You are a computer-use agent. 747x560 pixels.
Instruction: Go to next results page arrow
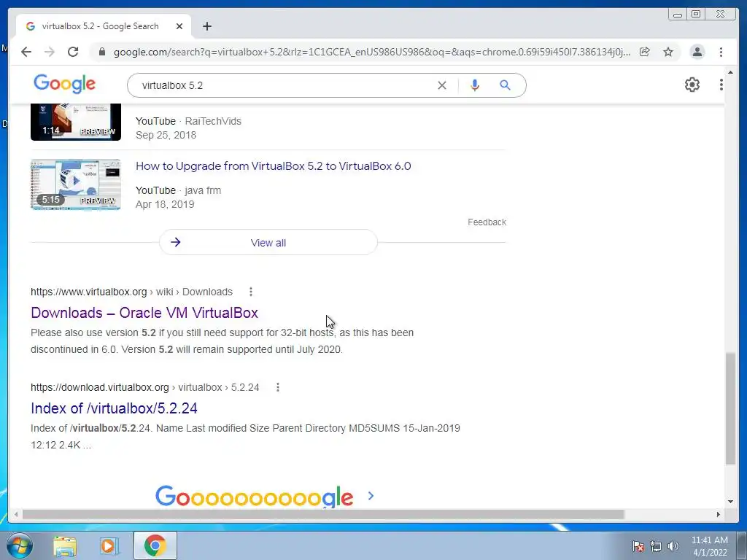(x=371, y=496)
